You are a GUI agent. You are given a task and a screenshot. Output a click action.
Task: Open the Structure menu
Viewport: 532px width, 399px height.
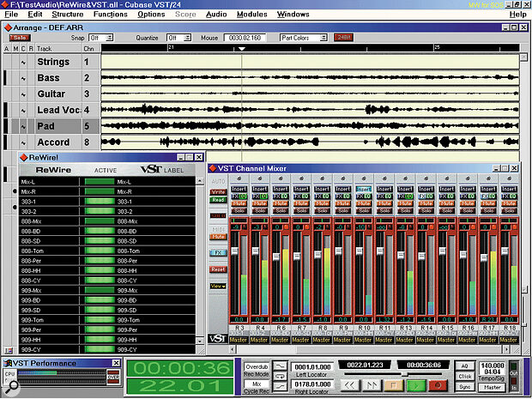click(68, 15)
